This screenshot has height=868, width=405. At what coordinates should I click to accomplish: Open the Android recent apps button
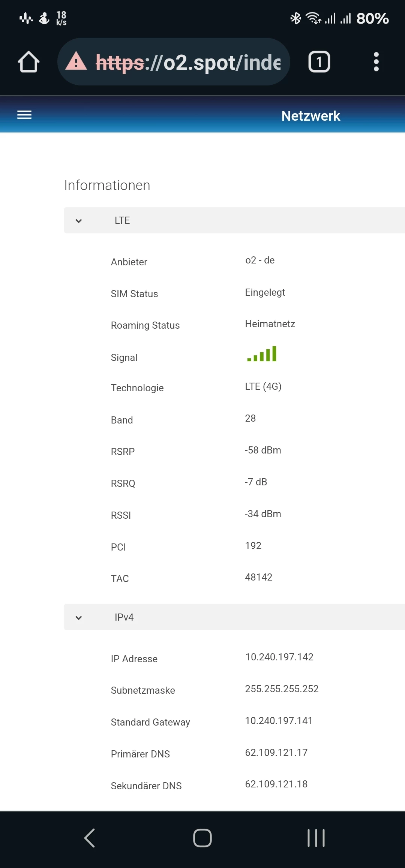(x=316, y=838)
